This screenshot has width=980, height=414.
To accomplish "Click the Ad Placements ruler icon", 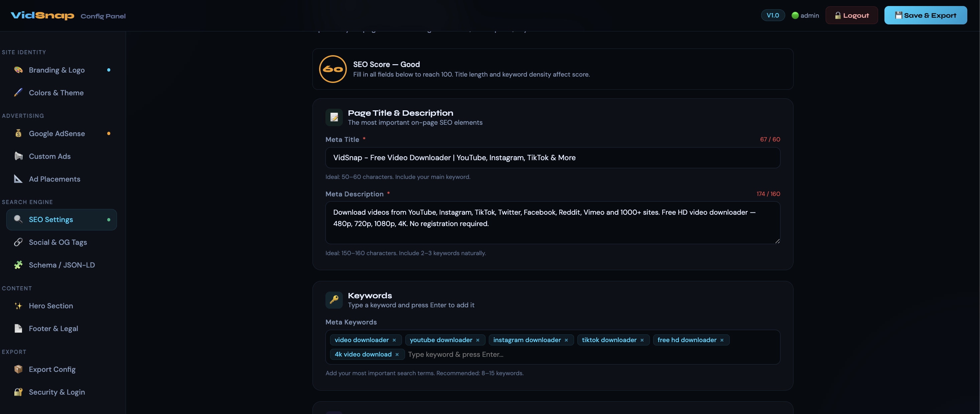I will click(18, 179).
